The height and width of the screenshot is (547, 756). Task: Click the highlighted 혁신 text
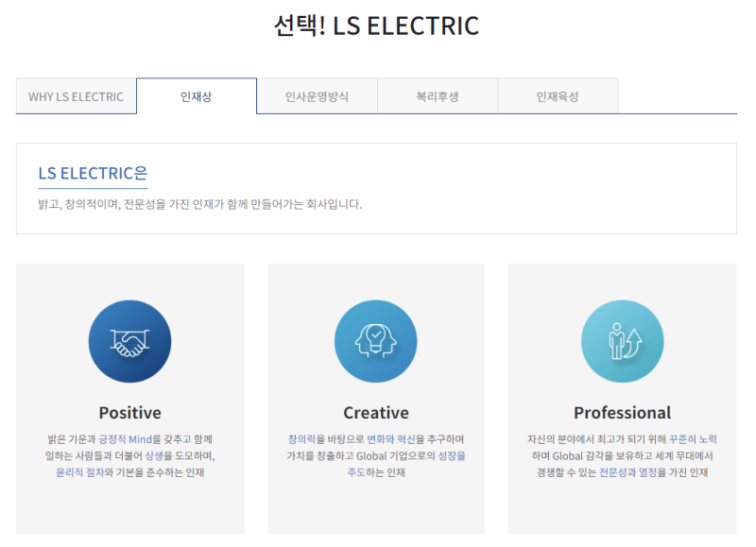point(406,439)
